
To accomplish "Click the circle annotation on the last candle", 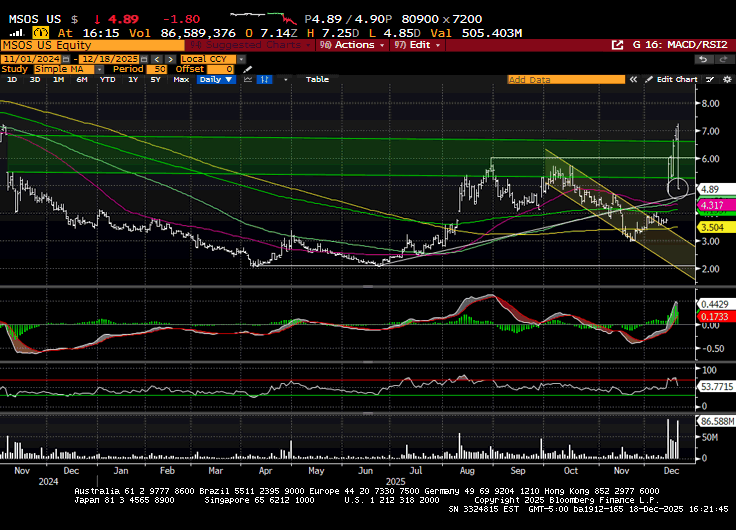I will coord(678,188).
